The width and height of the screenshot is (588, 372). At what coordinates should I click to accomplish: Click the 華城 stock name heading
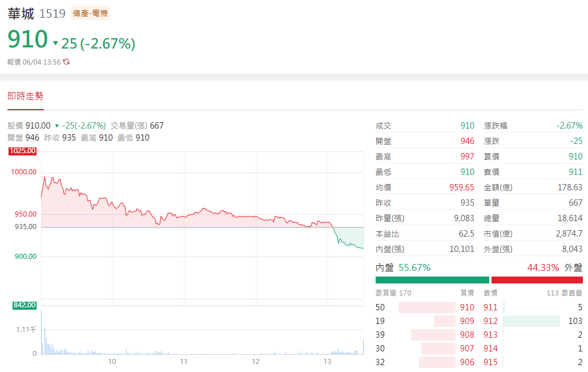pyautogui.click(x=21, y=14)
